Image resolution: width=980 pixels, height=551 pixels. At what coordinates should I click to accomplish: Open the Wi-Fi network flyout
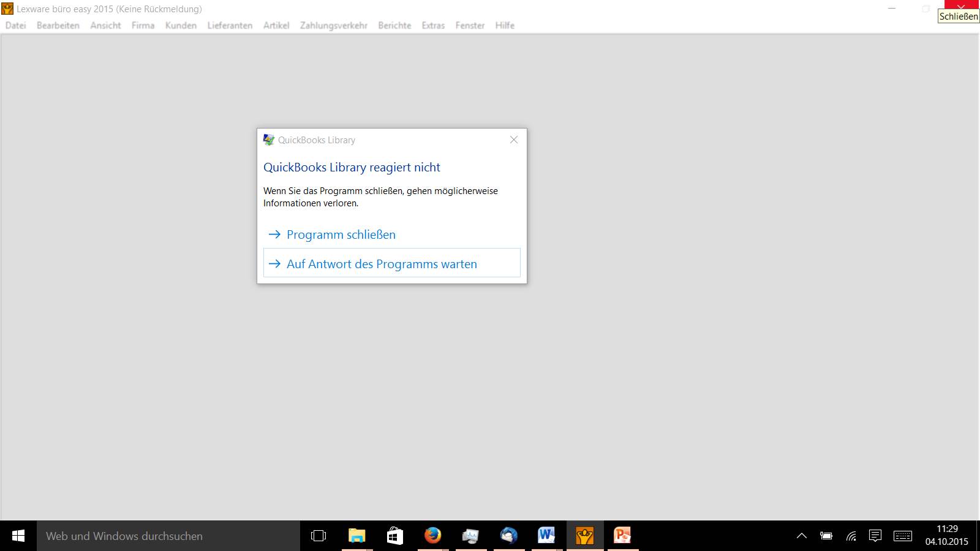(851, 536)
